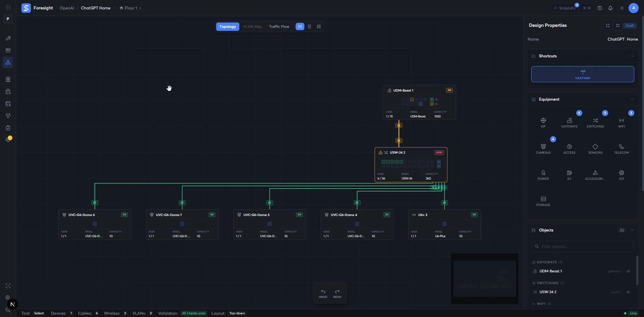Collapse the SWITCHING group in Objects list
The width and height of the screenshot is (644, 317).
click(x=548, y=283)
